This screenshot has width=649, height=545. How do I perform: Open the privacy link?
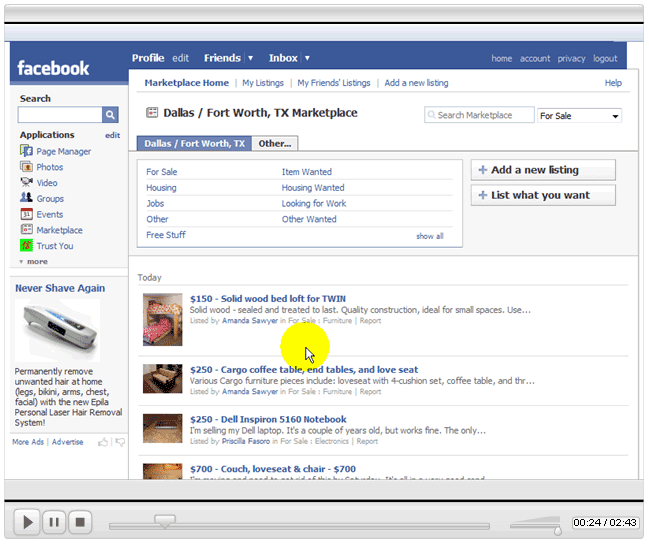click(x=571, y=59)
